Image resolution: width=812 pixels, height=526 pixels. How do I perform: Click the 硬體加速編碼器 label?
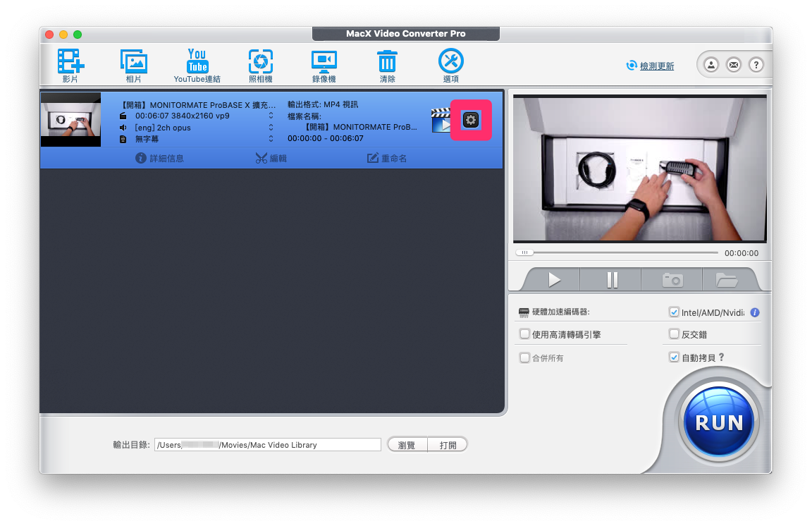[x=561, y=312]
